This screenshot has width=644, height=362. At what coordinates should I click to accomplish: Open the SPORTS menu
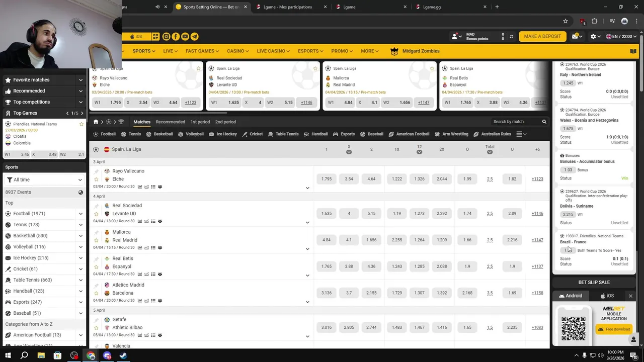click(144, 51)
